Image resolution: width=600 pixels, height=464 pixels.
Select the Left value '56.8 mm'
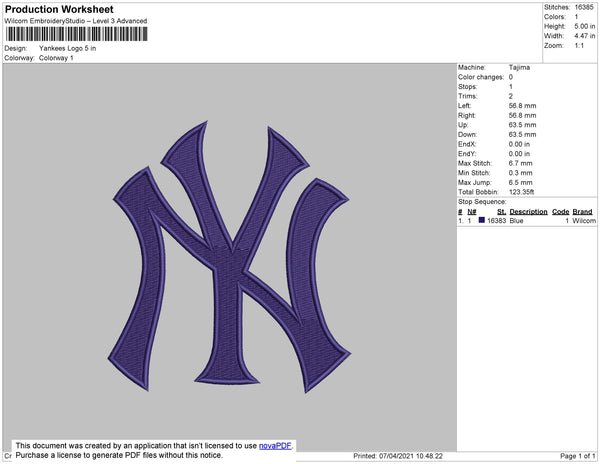pos(522,106)
